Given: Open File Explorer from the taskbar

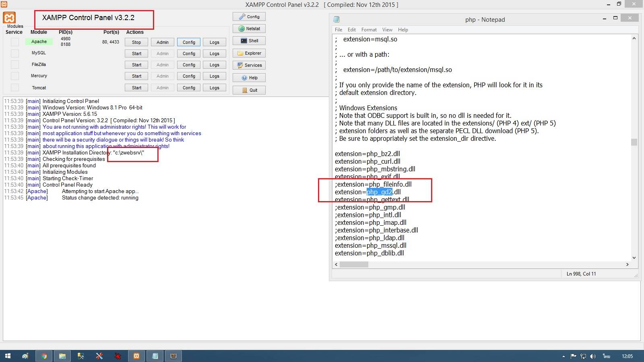Looking at the screenshot, I should [x=62, y=356].
